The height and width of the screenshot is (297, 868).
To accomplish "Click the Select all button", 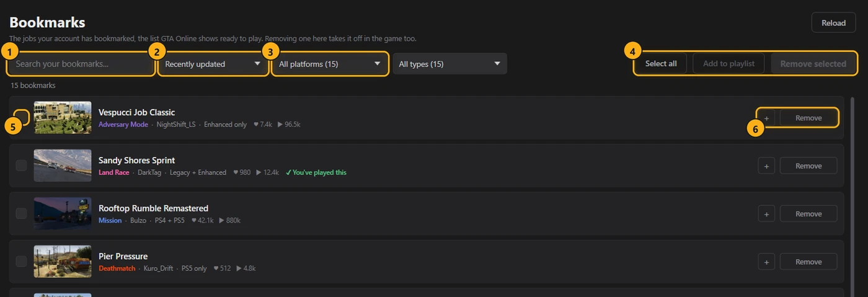I will 661,63.
